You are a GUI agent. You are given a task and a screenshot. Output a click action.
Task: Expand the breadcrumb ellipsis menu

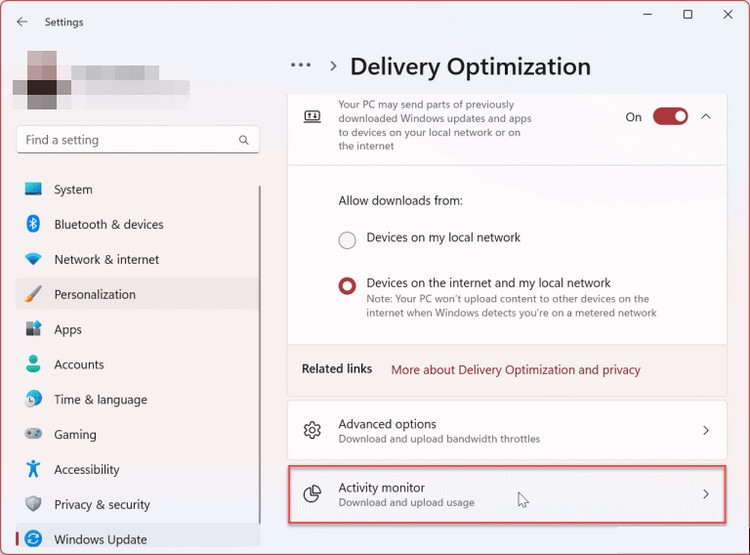(x=301, y=65)
